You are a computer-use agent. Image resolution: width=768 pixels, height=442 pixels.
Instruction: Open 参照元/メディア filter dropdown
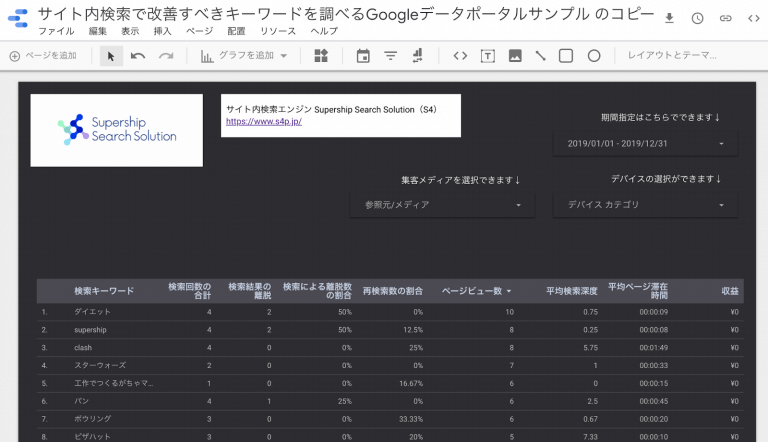[442, 205]
